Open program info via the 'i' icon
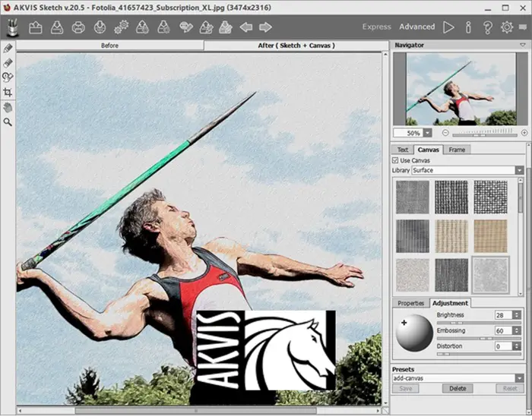 point(468,27)
